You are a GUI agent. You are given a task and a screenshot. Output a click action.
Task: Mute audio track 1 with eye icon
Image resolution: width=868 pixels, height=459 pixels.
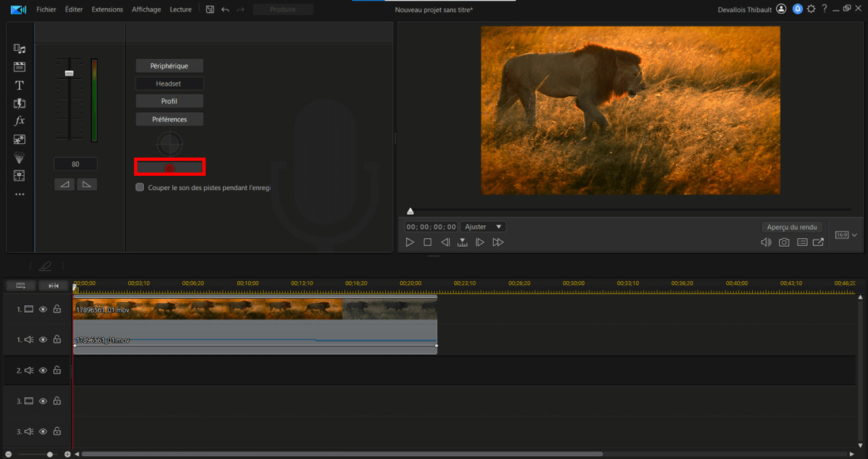[43, 340]
